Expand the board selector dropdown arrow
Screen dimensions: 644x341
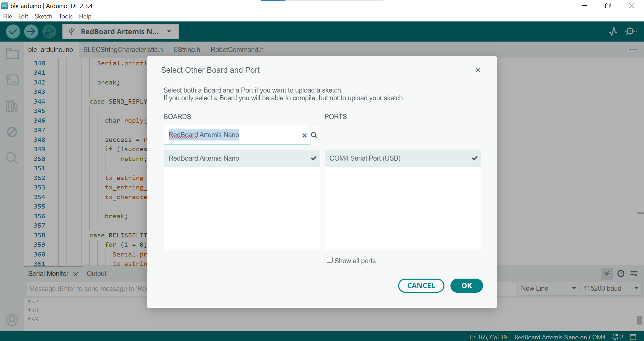point(169,32)
